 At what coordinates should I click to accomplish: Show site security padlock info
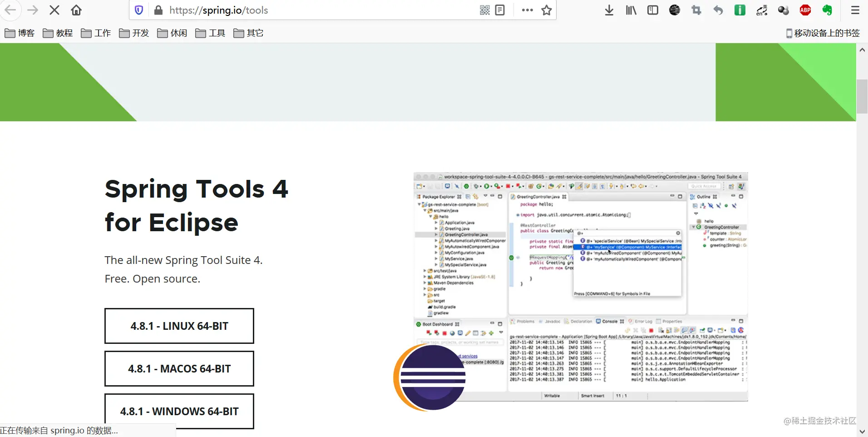tap(158, 10)
